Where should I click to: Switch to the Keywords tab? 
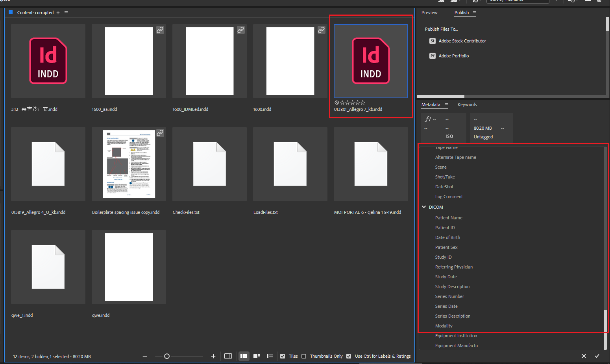click(x=467, y=105)
